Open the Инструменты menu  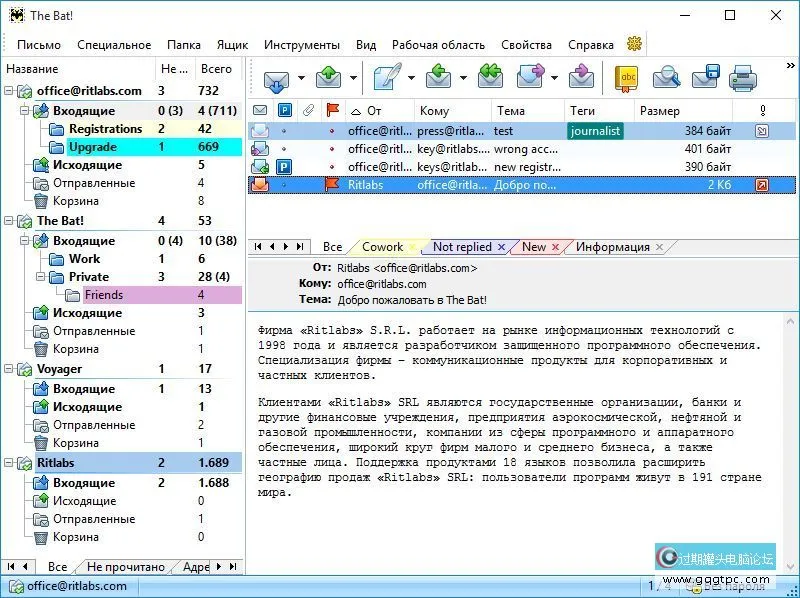302,44
